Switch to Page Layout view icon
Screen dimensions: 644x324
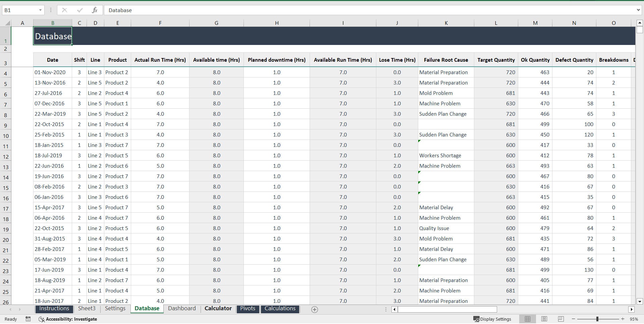point(544,319)
